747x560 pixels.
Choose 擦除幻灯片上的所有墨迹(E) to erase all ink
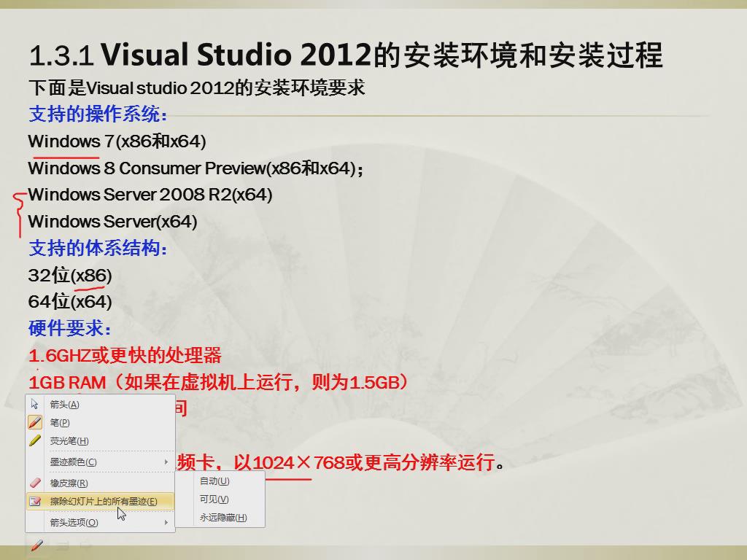[100, 502]
